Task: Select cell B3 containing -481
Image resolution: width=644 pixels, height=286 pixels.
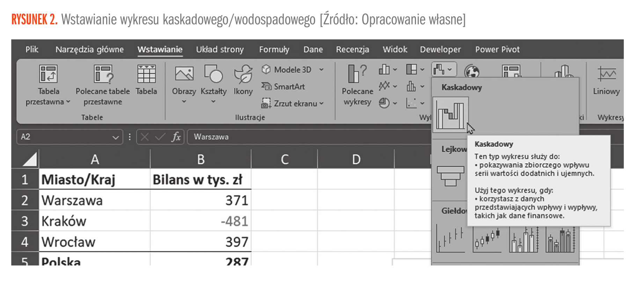Action: pos(200,221)
